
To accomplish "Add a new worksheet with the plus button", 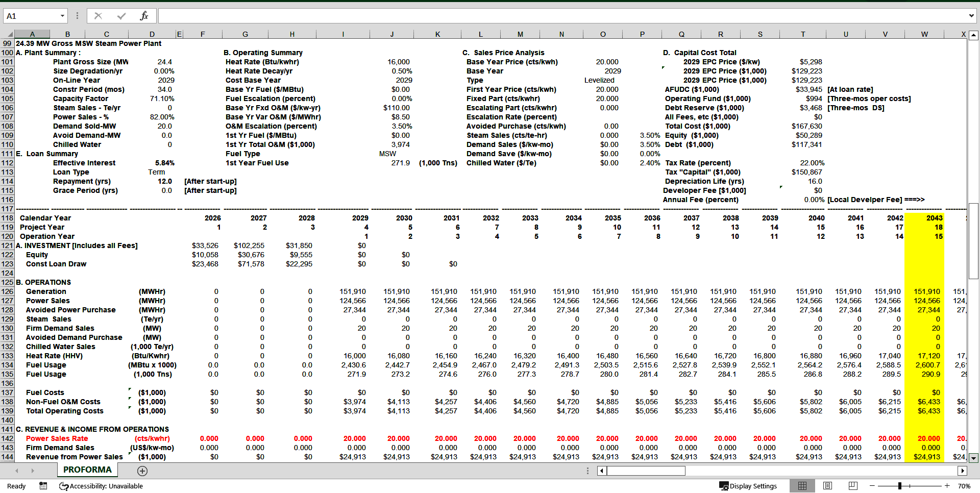I will click(142, 471).
